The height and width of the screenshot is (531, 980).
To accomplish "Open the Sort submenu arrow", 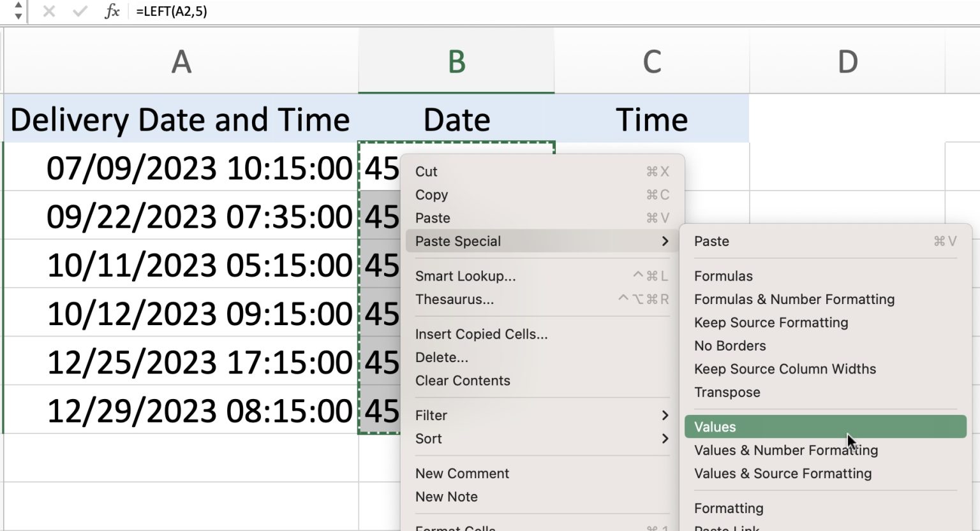I will pos(665,439).
